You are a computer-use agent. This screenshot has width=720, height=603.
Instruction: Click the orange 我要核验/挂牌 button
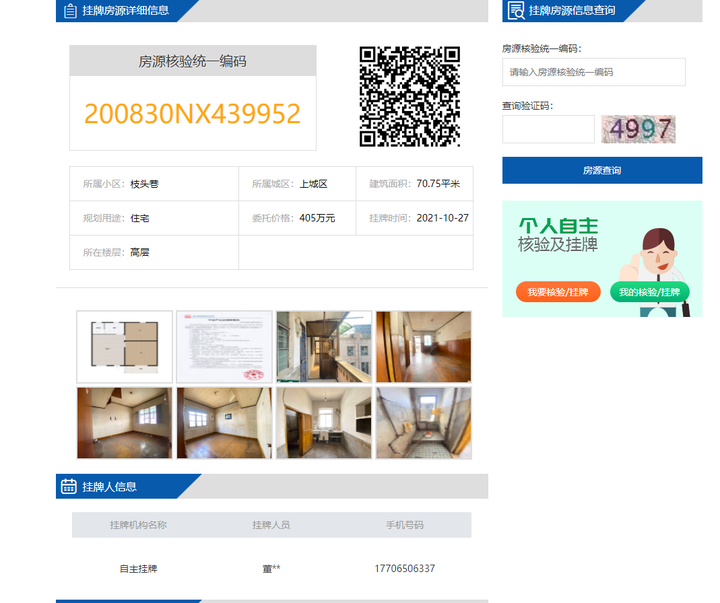[558, 292]
